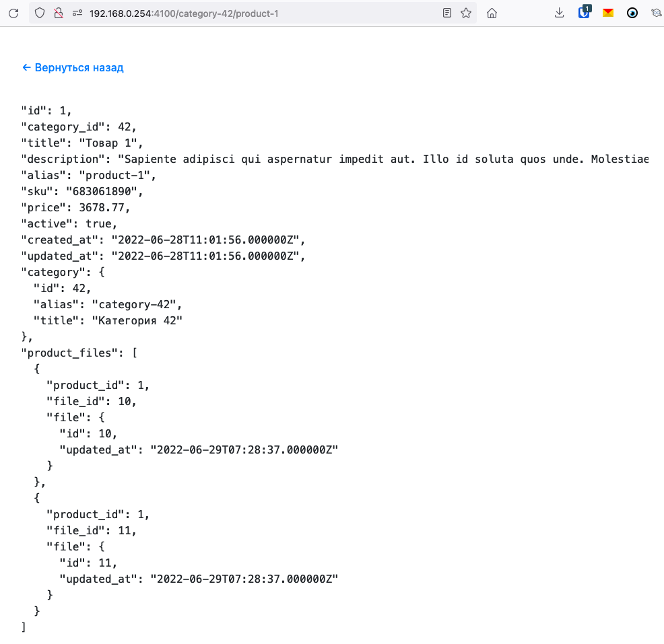Click the insecure connection lock icon
664x644 pixels.
(x=59, y=13)
